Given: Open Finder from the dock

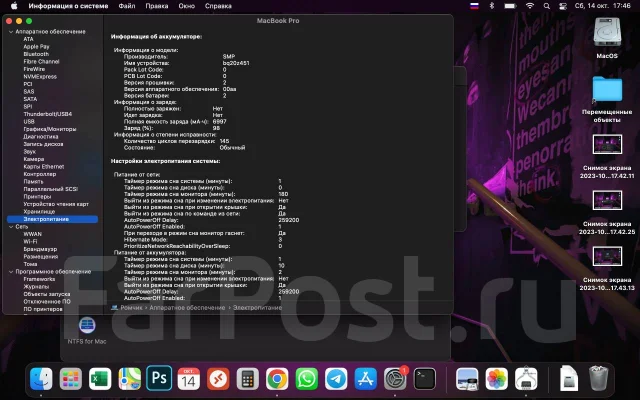Looking at the screenshot, I should pyautogui.click(x=41, y=378).
